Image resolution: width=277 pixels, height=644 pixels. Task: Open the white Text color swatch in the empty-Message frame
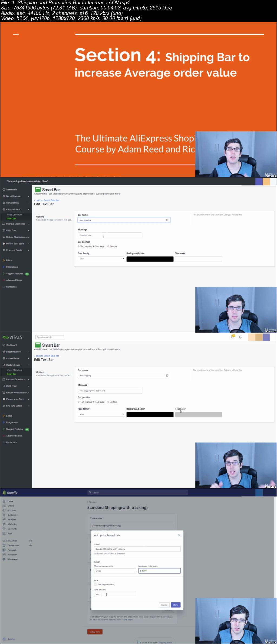pos(199,259)
